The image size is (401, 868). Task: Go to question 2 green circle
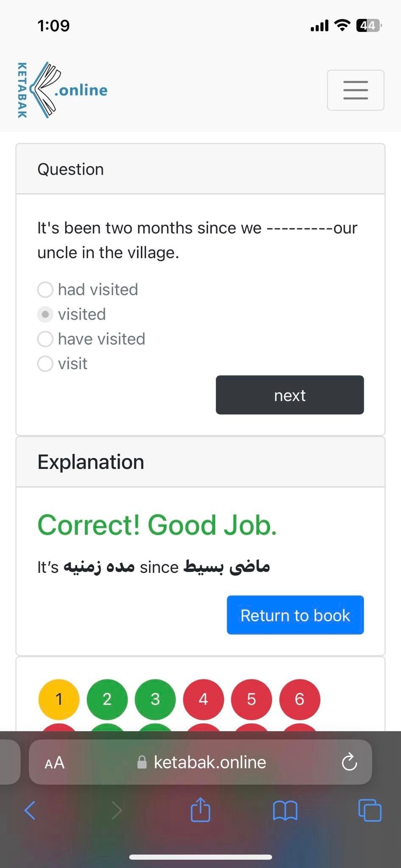(107, 699)
